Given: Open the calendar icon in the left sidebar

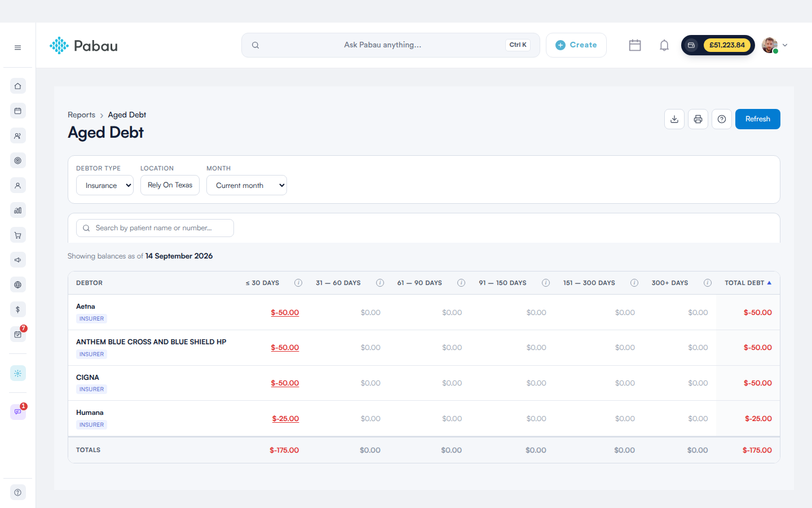Looking at the screenshot, I should pyautogui.click(x=18, y=111).
